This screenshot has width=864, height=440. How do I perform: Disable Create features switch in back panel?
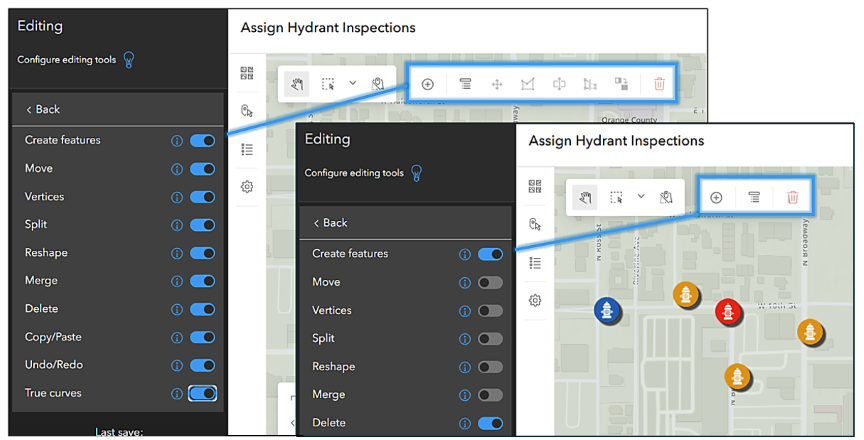point(202,140)
